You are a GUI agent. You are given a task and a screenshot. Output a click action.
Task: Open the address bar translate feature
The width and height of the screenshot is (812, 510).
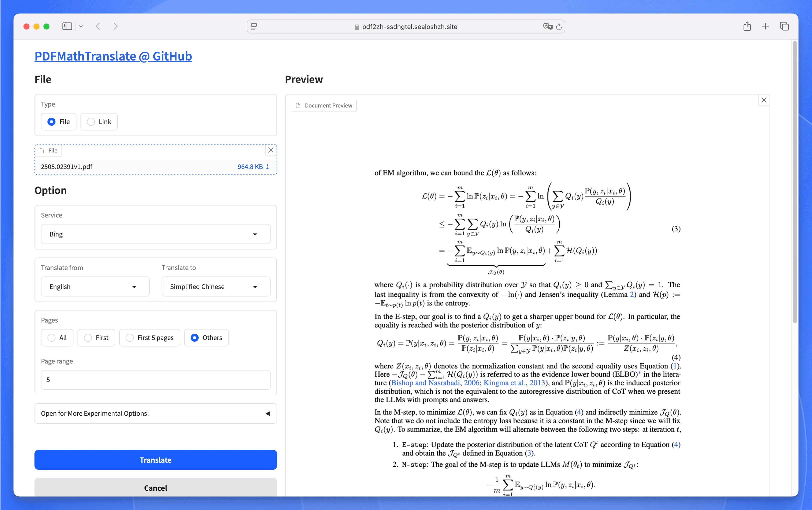tap(547, 26)
